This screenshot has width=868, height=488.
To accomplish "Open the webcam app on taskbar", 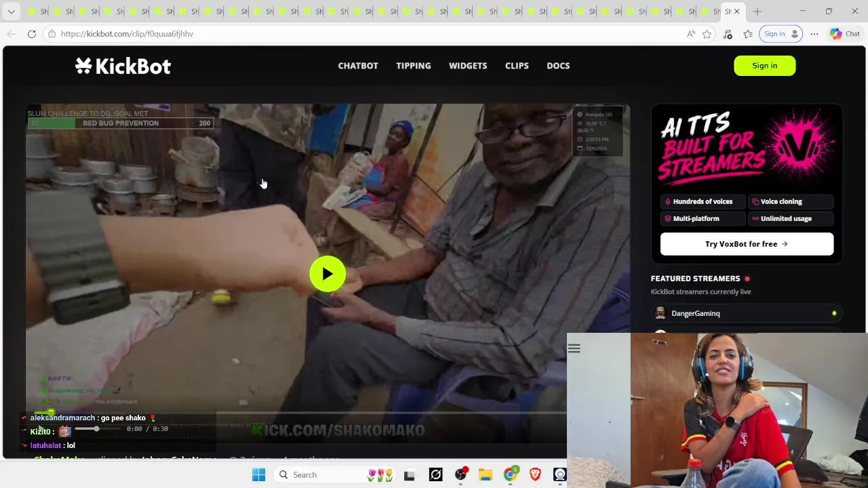I will [x=559, y=474].
